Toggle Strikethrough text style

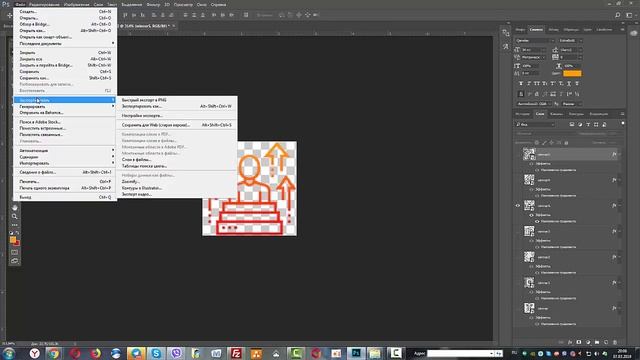[x=577, y=84]
